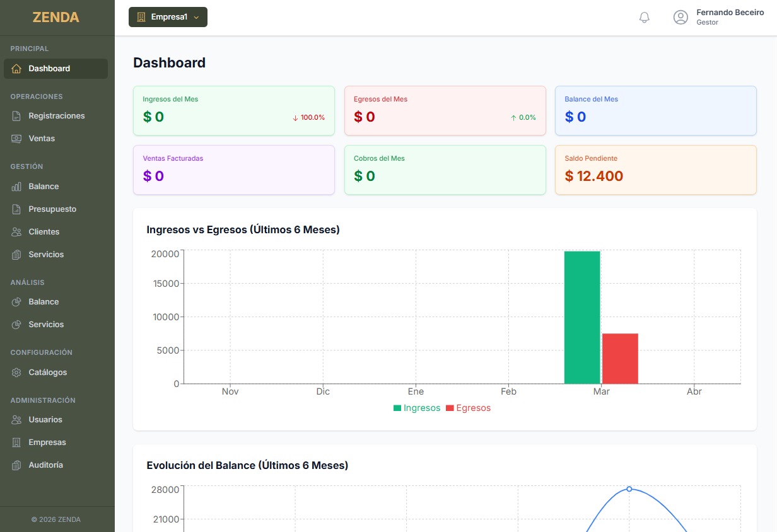This screenshot has height=532, width=777.
Task: Select the Clientes icon
Action: pos(15,231)
